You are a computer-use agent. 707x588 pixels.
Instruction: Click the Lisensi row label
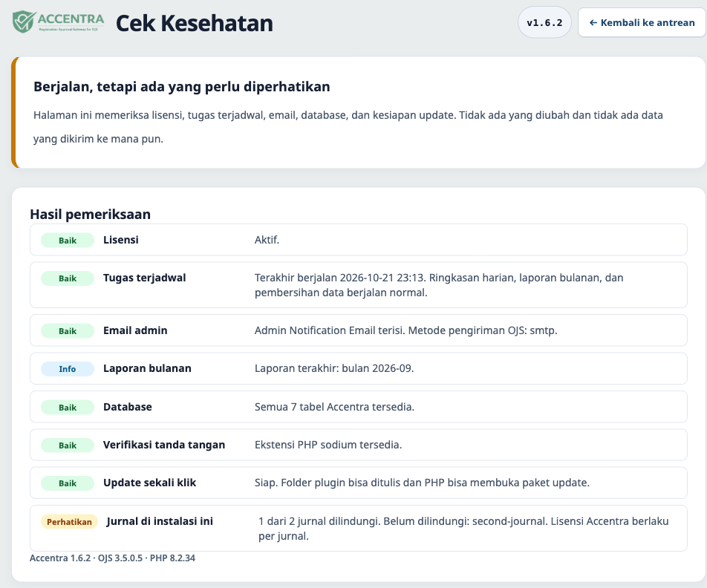click(x=121, y=240)
